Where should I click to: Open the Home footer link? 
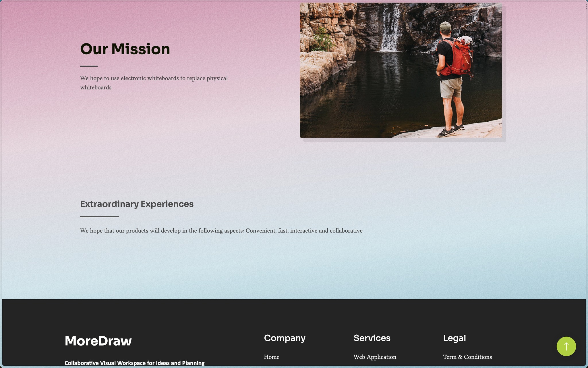coord(271,357)
